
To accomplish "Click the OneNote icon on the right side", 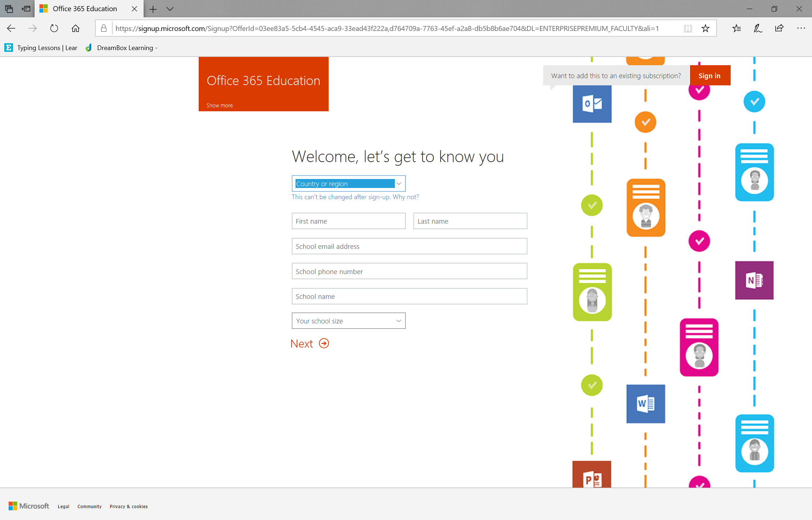I will [754, 280].
